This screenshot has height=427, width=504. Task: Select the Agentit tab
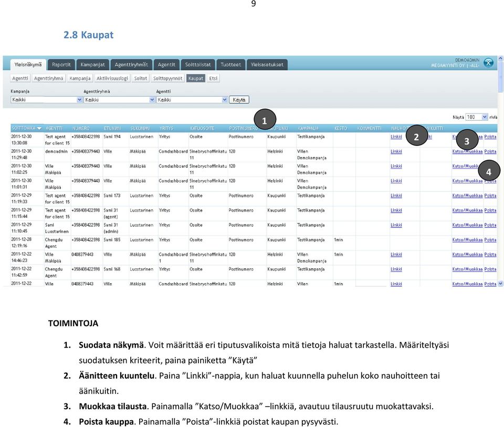(x=166, y=65)
